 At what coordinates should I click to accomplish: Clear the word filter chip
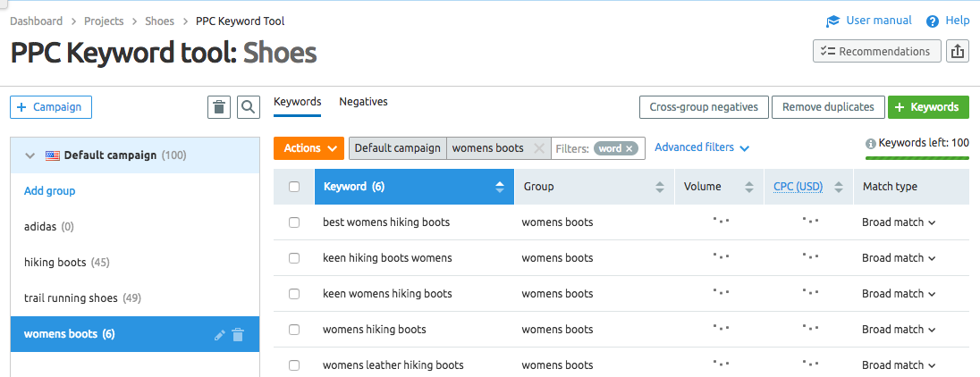(x=629, y=149)
